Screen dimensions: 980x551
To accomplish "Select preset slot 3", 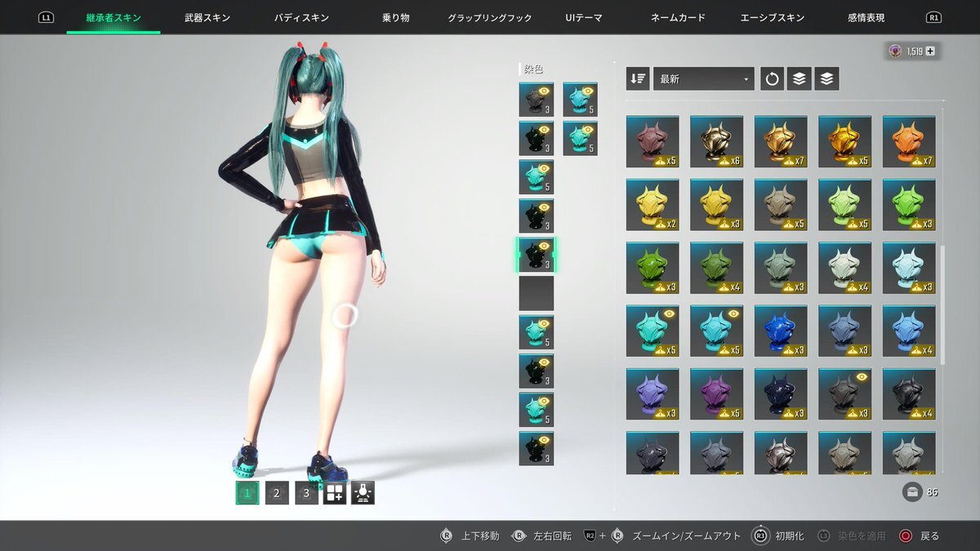I will pyautogui.click(x=306, y=493).
